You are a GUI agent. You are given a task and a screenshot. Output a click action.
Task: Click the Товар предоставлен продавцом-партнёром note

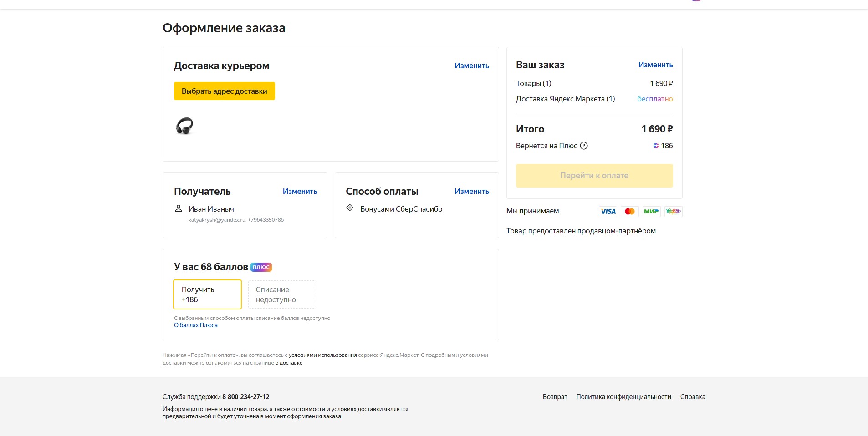point(581,231)
